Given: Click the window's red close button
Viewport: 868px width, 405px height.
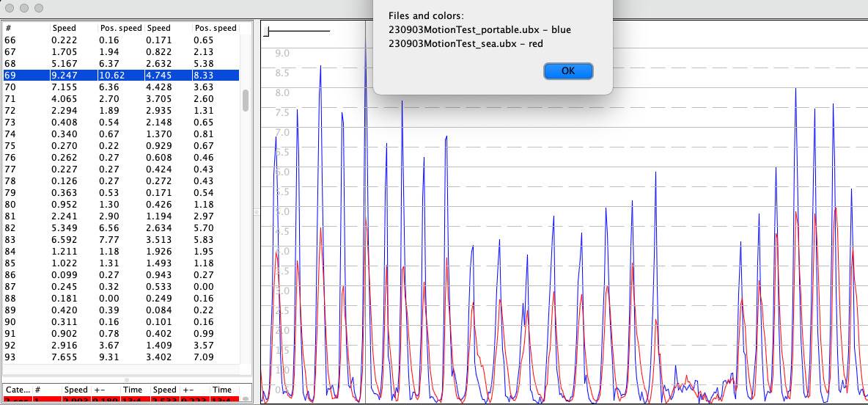Looking at the screenshot, I should tap(10, 8).
